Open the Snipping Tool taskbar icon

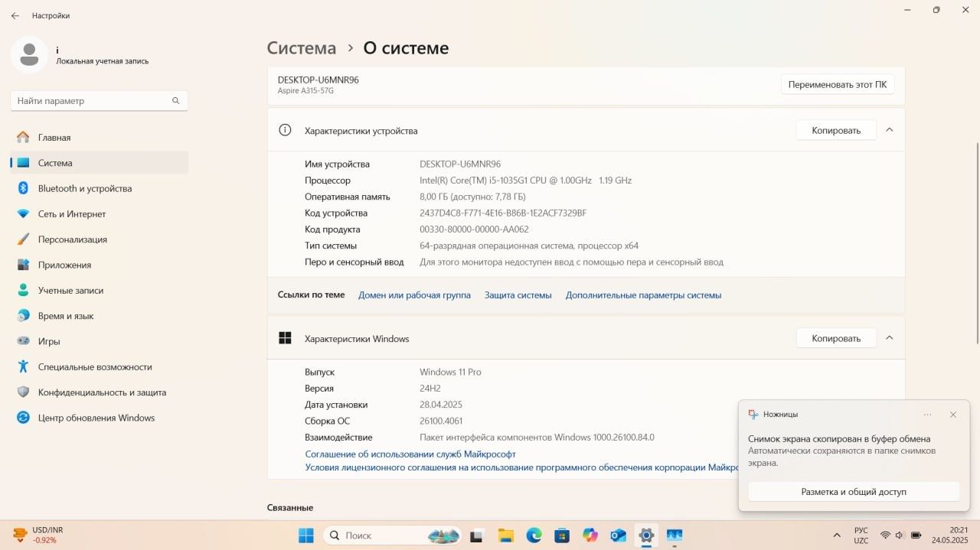(x=675, y=535)
